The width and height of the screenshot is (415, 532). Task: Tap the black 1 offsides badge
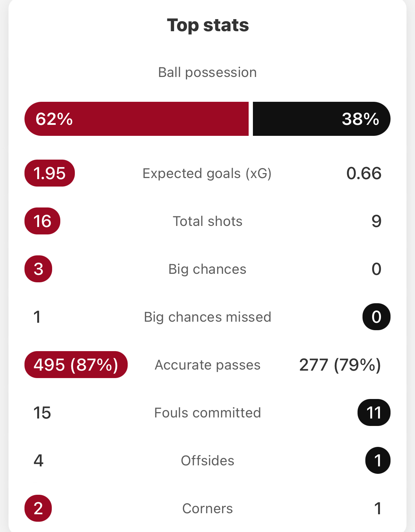click(378, 460)
